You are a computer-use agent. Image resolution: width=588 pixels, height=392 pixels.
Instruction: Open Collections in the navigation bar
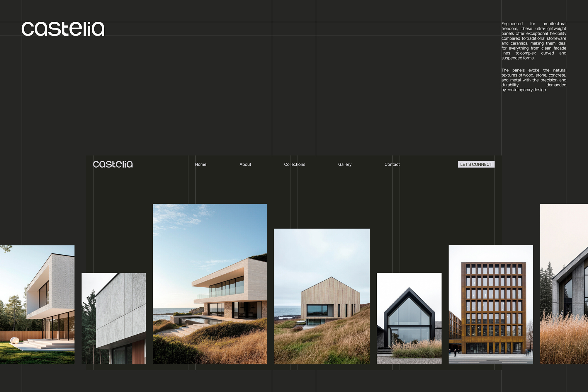click(294, 164)
